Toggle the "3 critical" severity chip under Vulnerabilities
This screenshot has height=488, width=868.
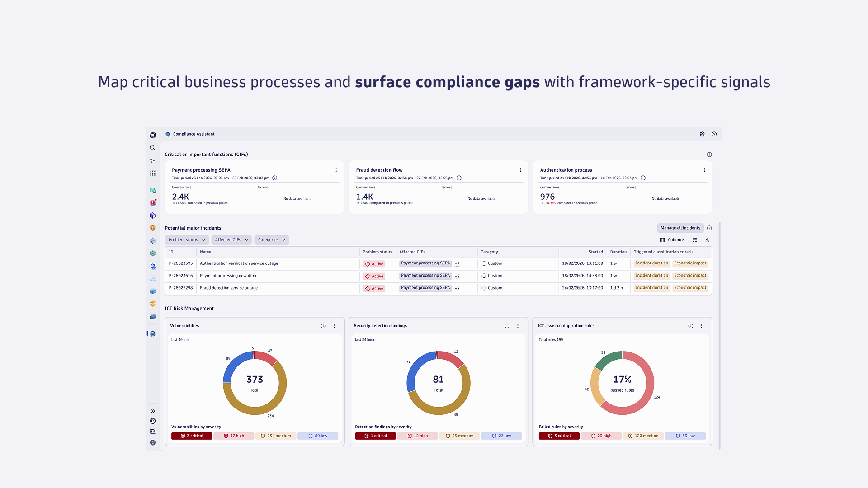(x=191, y=436)
